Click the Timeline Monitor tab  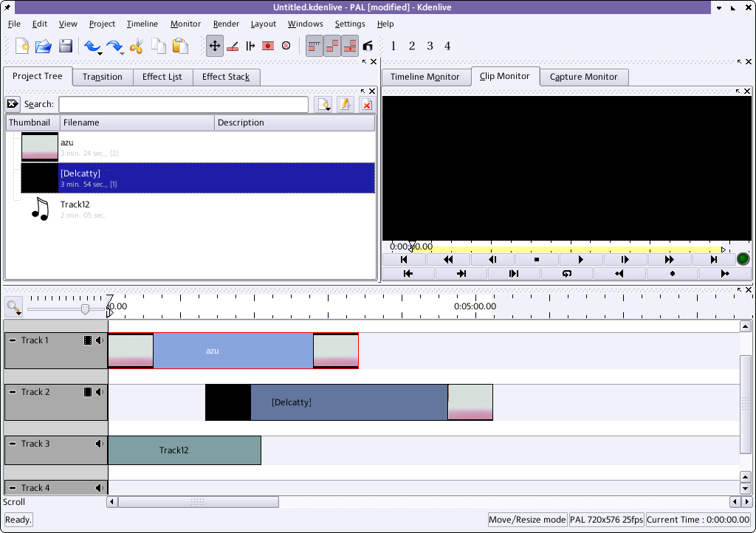[x=425, y=77]
